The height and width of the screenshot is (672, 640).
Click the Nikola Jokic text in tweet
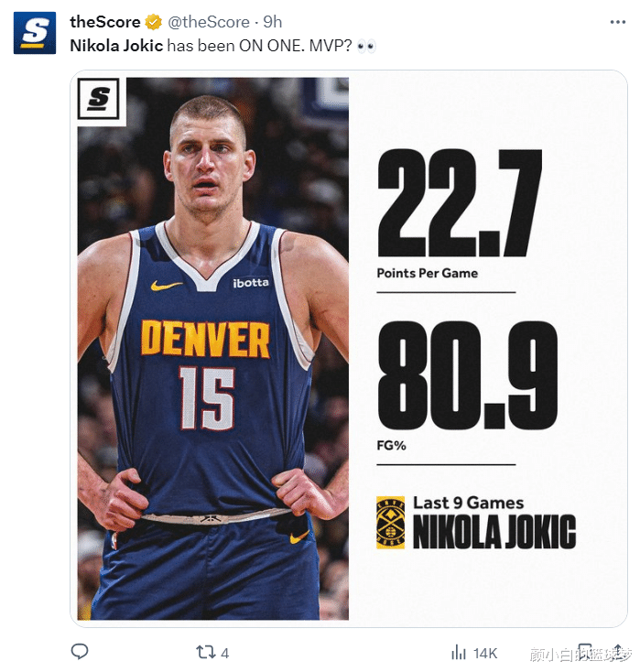[x=116, y=46]
